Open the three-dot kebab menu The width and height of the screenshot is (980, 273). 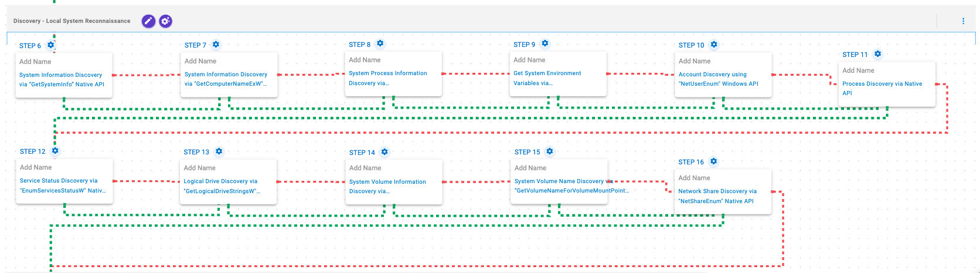(963, 21)
